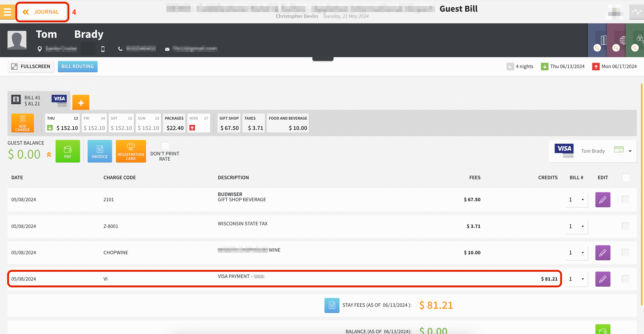
Task: Expand guest balance orange double chevron
Action: [49, 155]
